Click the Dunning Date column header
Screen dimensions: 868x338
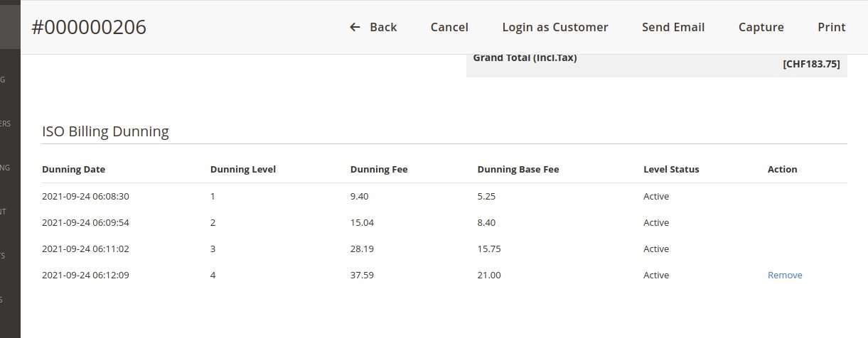click(74, 170)
